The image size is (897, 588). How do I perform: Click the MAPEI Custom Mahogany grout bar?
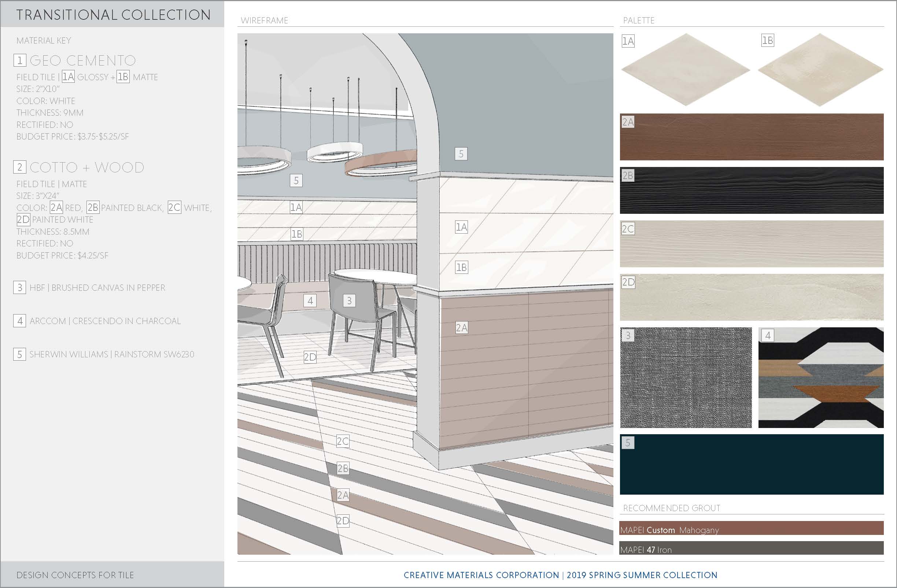point(752,528)
